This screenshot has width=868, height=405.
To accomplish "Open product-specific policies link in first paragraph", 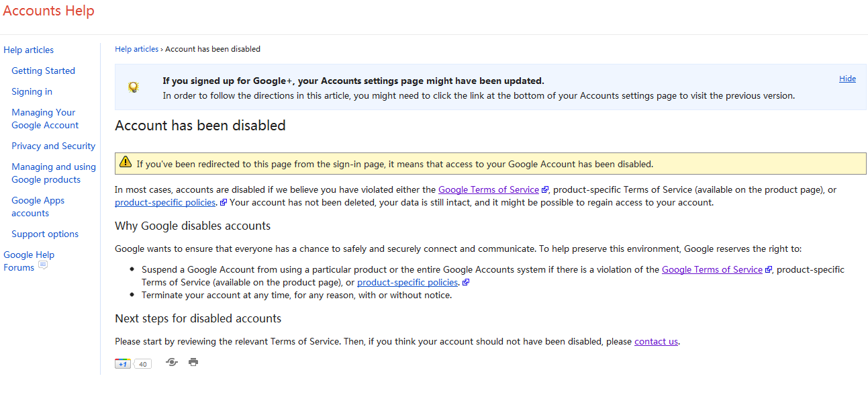I will tap(166, 202).
